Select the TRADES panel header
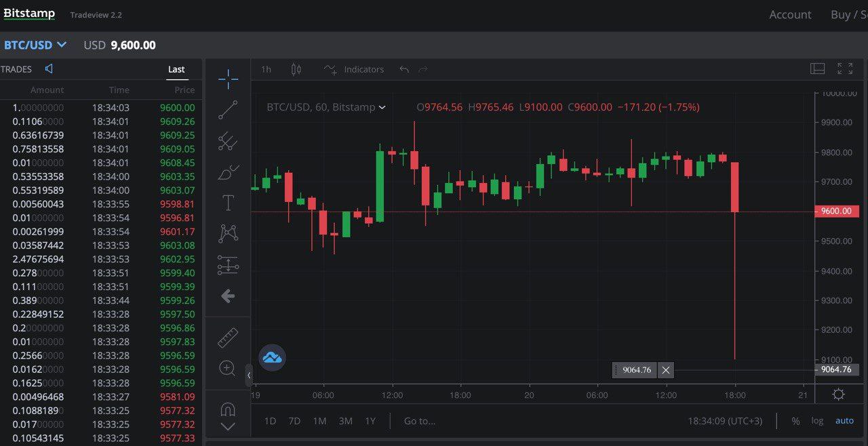Screen dimensions: 868x446 click(x=16, y=69)
